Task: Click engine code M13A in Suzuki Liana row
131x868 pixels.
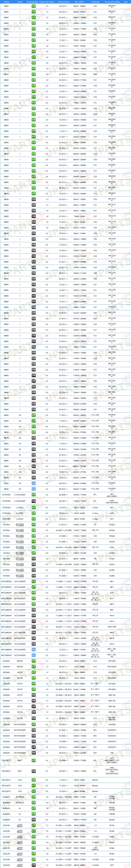Action: 112,826
